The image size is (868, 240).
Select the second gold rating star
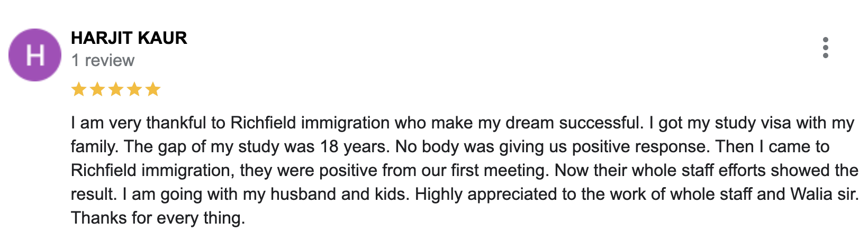pos(97,89)
